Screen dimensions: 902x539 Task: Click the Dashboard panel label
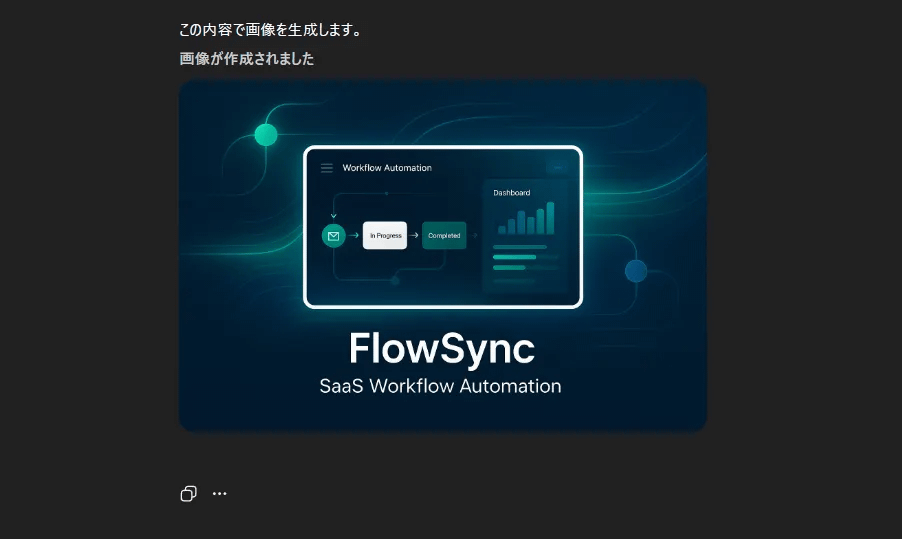pos(511,192)
